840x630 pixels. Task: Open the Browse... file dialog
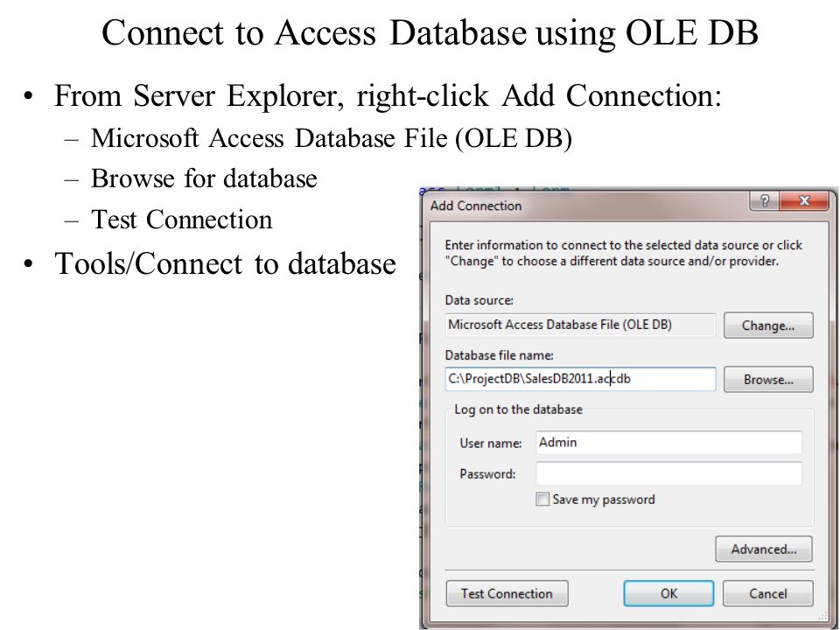click(768, 379)
